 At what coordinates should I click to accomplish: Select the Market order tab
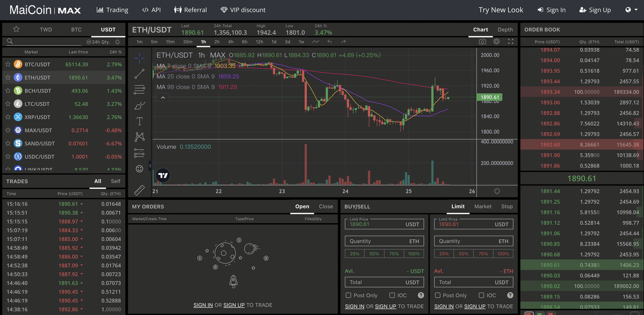tap(482, 206)
